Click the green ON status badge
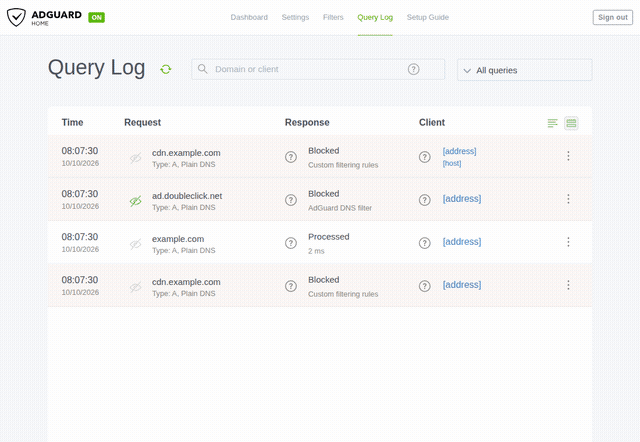This screenshot has height=442, width=640. 96,17
